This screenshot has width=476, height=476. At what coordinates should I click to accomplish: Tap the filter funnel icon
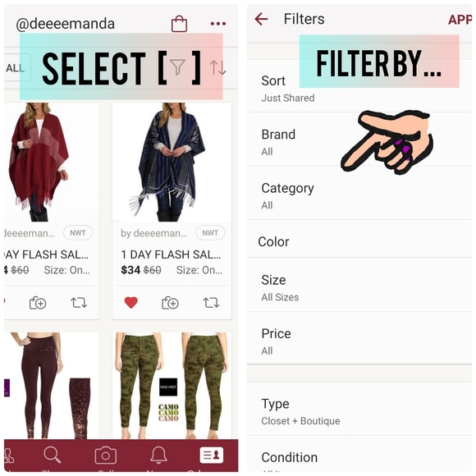(x=177, y=67)
